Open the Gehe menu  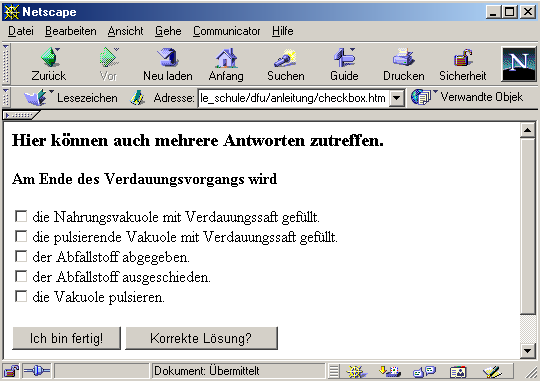click(x=168, y=31)
